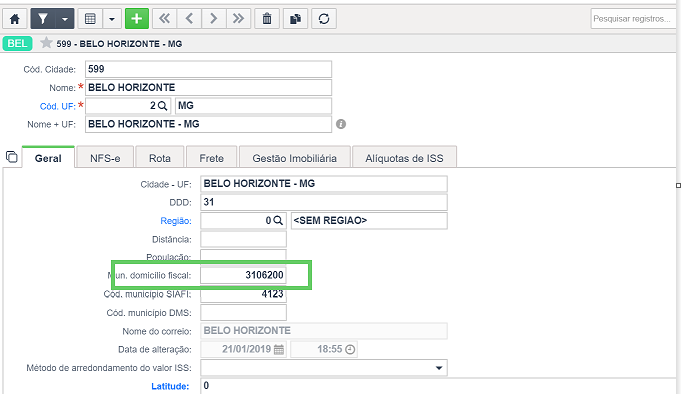Viewport: 681px width, 394px height.
Task: Switch to the NFS-e tab
Action: click(105, 158)
